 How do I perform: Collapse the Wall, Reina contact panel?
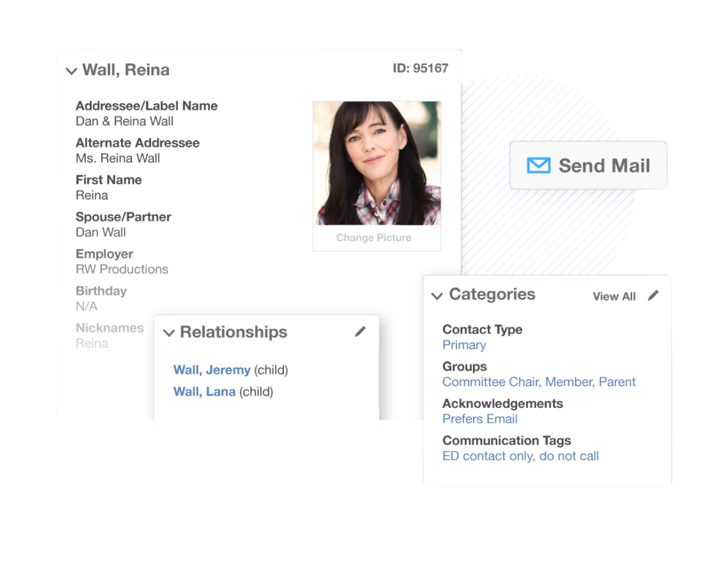[72, 72]
